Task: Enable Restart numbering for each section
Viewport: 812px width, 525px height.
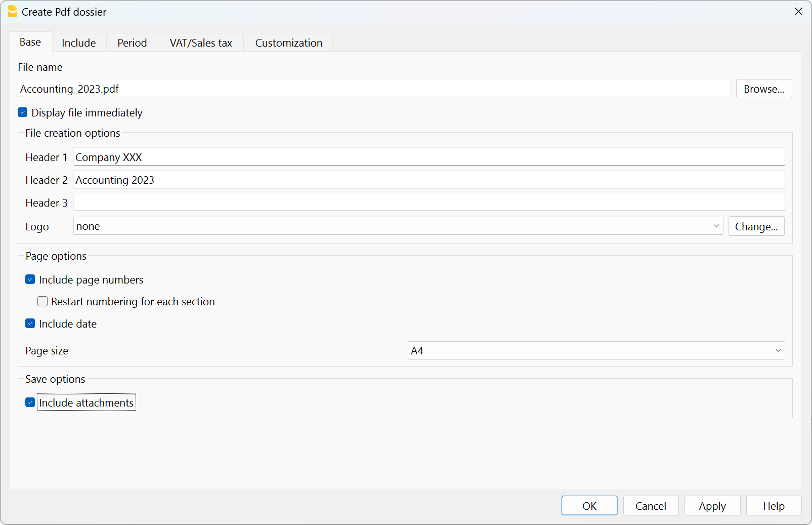Action: 43,302
